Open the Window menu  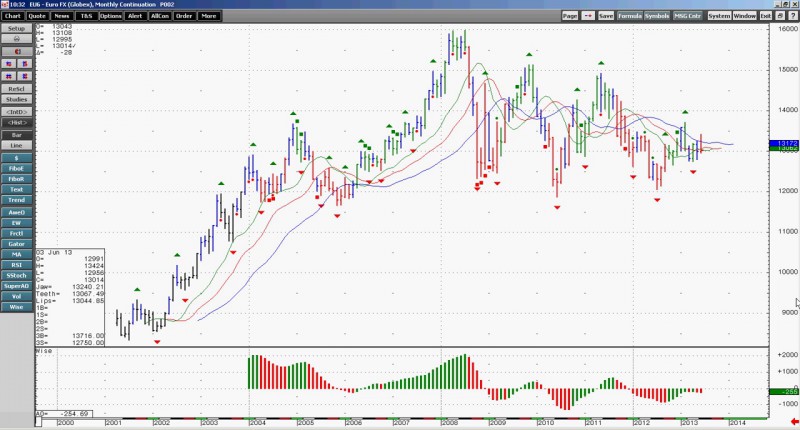744,16
